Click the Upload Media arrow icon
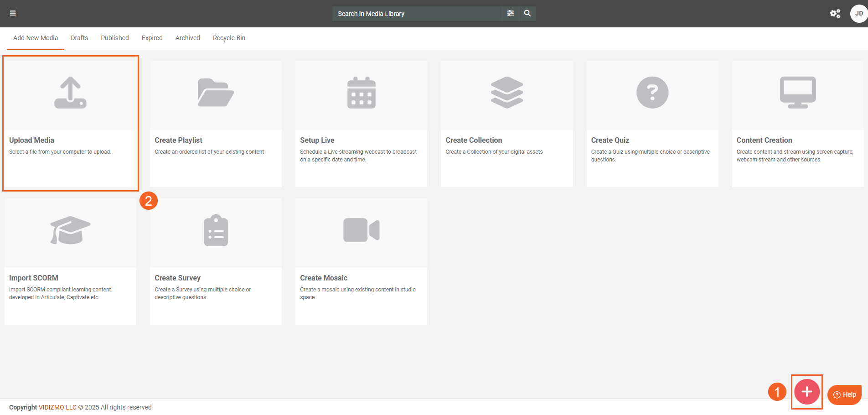The width and height of the screenshot is (868, 415). coord(70,93)
